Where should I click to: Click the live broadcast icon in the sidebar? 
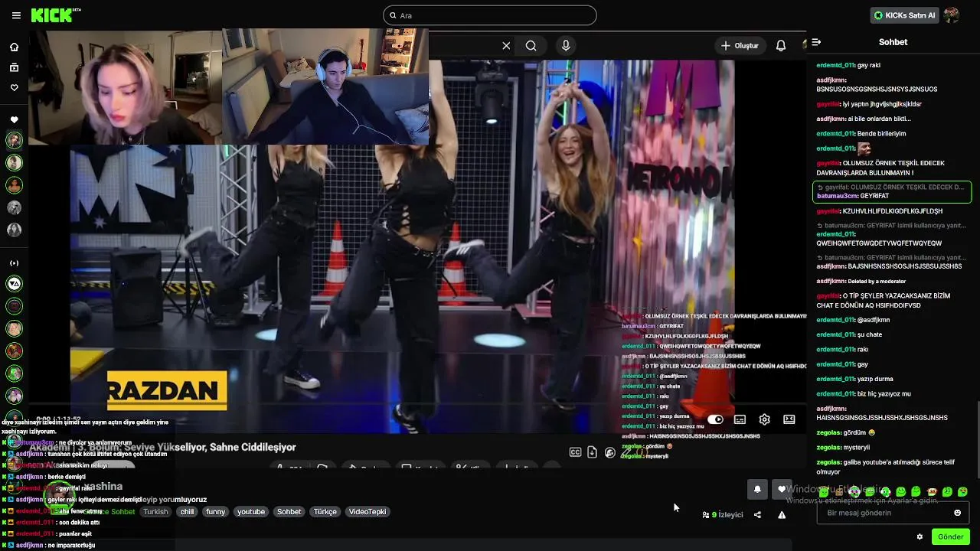coord(14,263)
